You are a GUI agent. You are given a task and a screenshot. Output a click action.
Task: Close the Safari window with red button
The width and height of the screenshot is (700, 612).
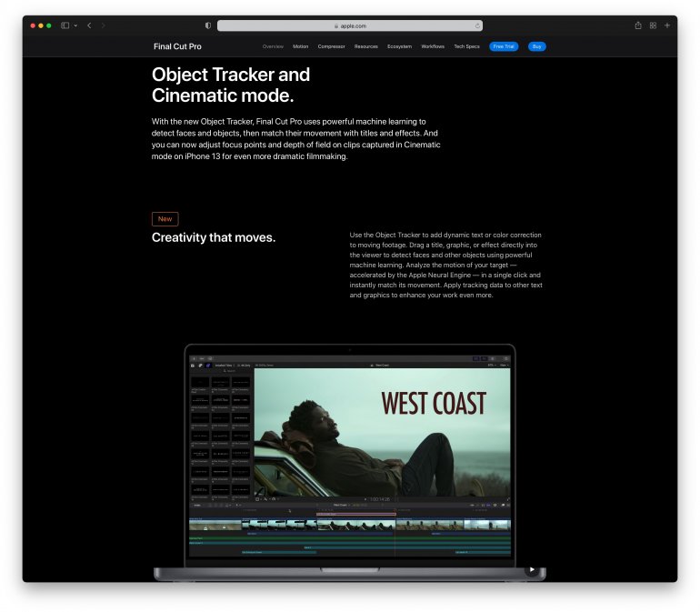(33, 25)
